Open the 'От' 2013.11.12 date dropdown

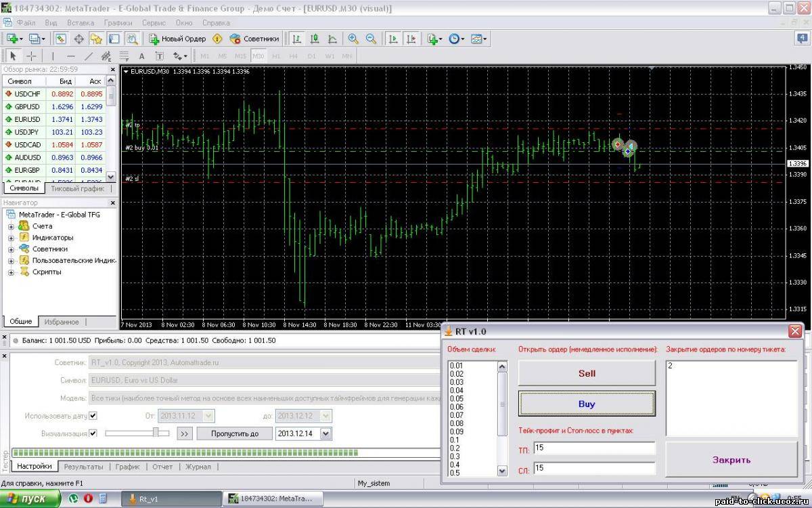[208, 416]
